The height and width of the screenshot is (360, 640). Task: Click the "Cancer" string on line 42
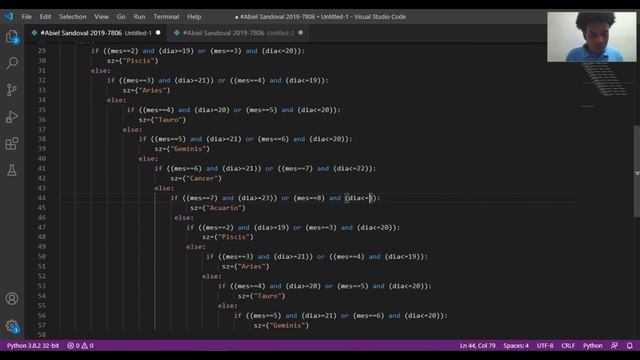click(x=202, y=178)
